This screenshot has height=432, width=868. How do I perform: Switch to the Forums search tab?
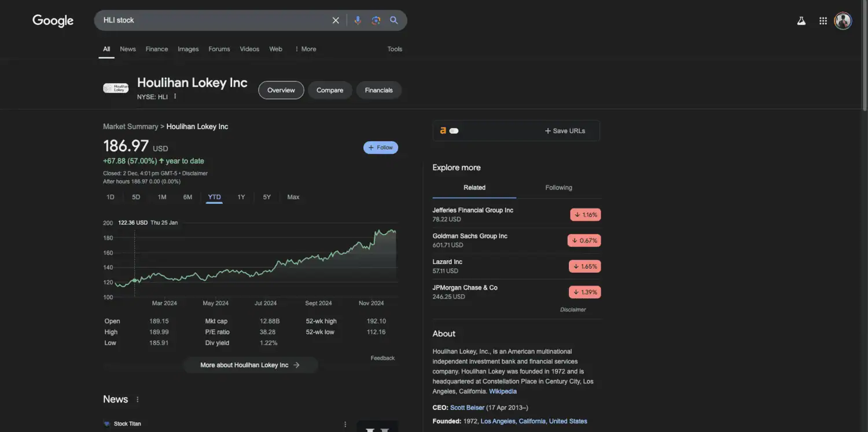pyautogui.click(x=219, y=49)
